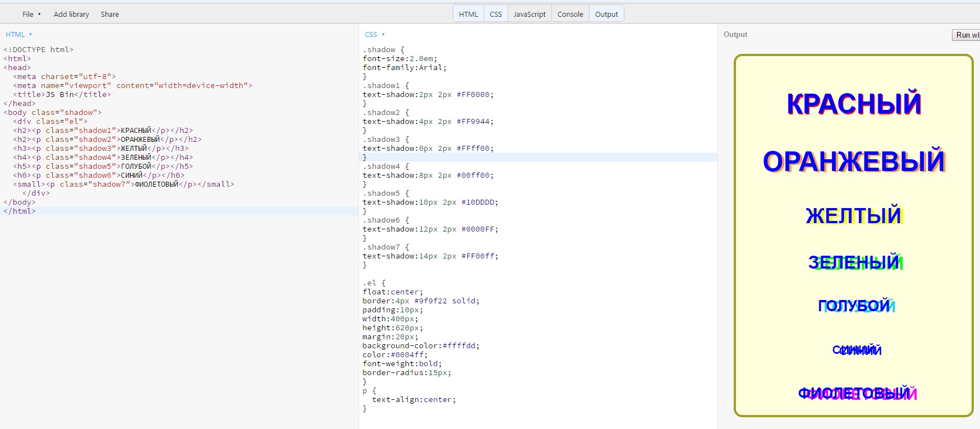
Task: Click the div class="el" line
Action: pyautogui.click(x=50, y=121)
